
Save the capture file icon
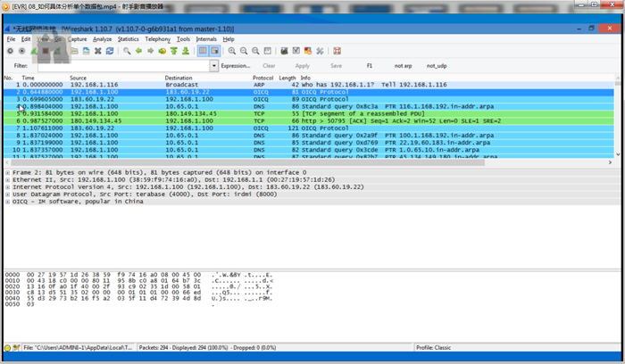86,51
